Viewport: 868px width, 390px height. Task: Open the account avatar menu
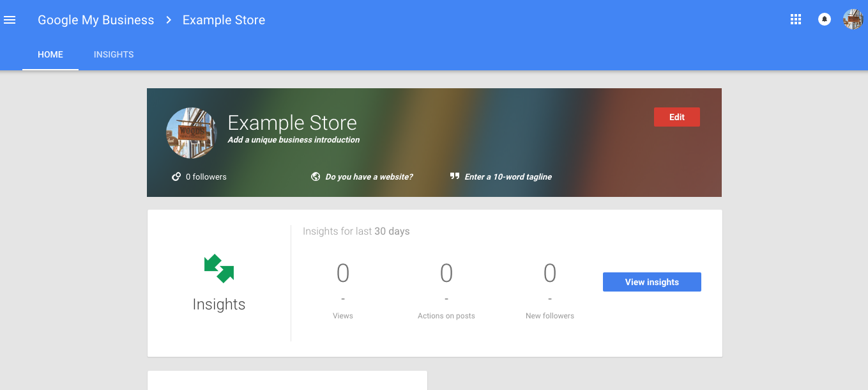click(853, 20)
